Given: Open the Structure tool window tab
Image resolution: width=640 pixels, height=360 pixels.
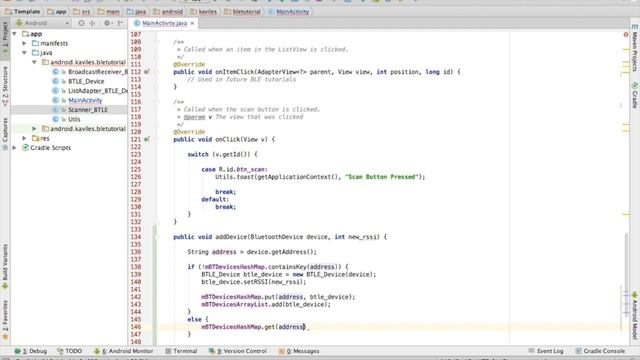Looking at the screenshot, I should [5, 86].
